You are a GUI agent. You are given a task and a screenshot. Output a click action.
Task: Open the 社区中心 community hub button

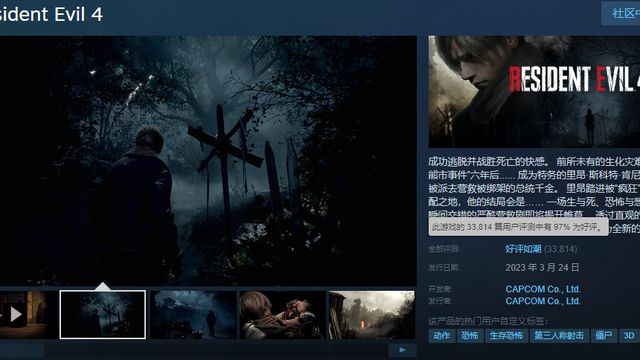click(x=621, y=13)
